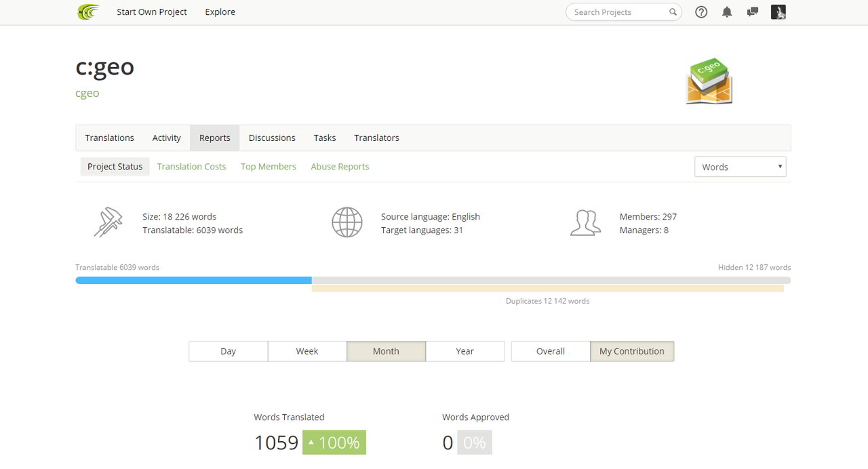This screenshot has height=469, width=868.
Task: Switch to My Contribution statistics
Action: pyautogui.click(x=632, y=351)
